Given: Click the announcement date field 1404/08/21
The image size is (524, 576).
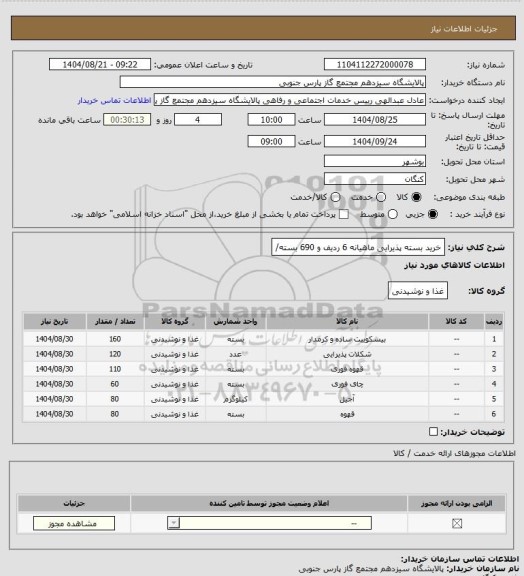Looking at the screenshot, I should click(100, 64).
